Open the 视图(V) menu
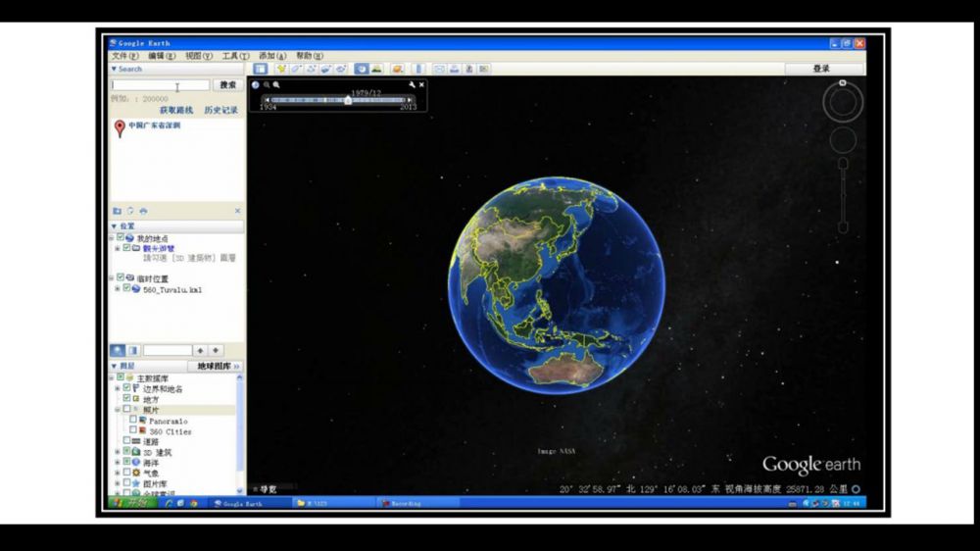Image resolution: width=980 pixels, height=551 pixels. pos(199,56)
